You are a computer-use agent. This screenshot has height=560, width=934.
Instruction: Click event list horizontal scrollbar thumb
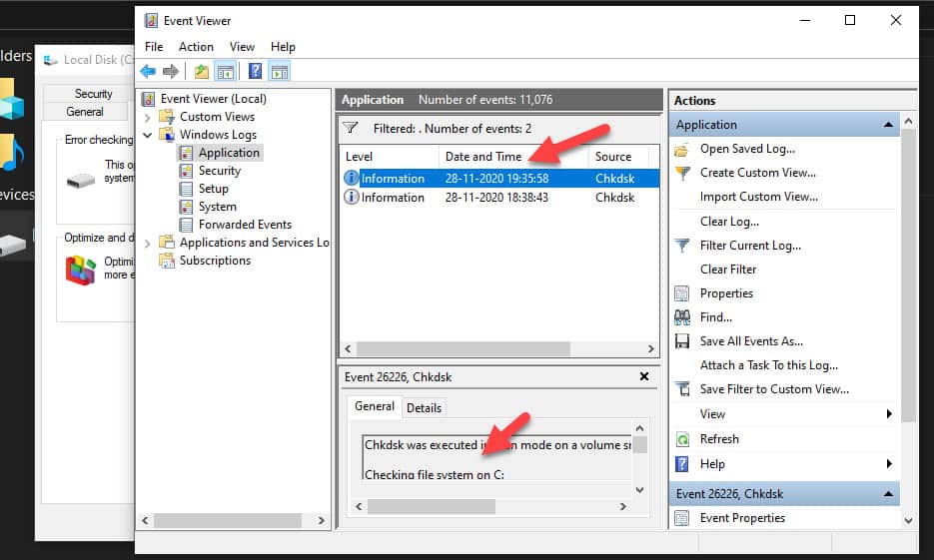[463, 348]
